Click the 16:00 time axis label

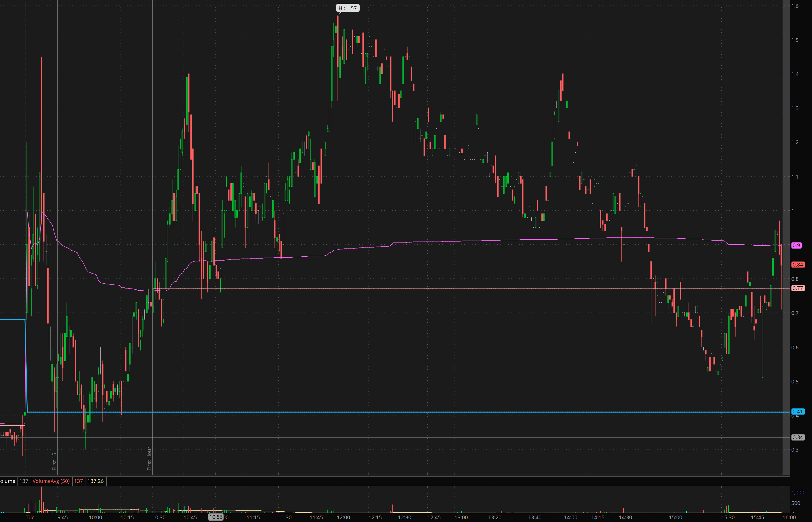click(x=789, y=517)
